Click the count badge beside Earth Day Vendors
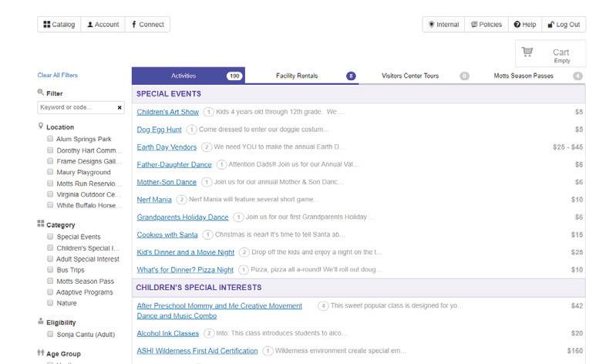The height and width of the screenshot is (364, 589). pos(206,147)
